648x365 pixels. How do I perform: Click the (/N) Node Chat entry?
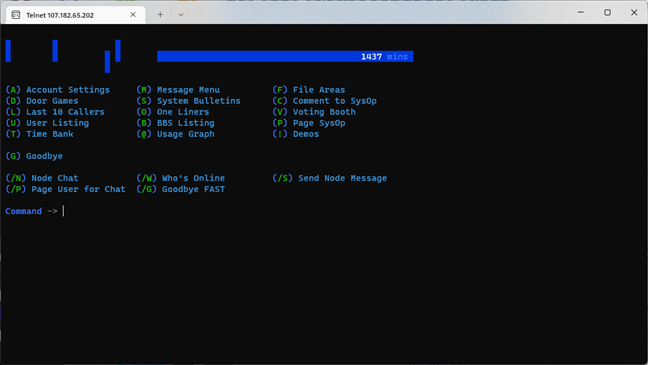pyautogui.click(x=42, y=178)
